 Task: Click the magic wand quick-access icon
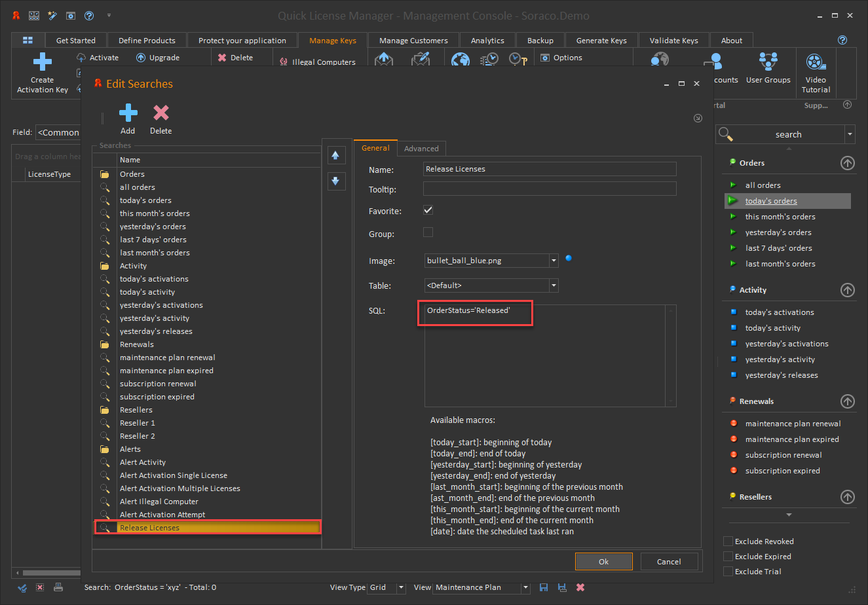pyautogui.click(x=52, y=15)
